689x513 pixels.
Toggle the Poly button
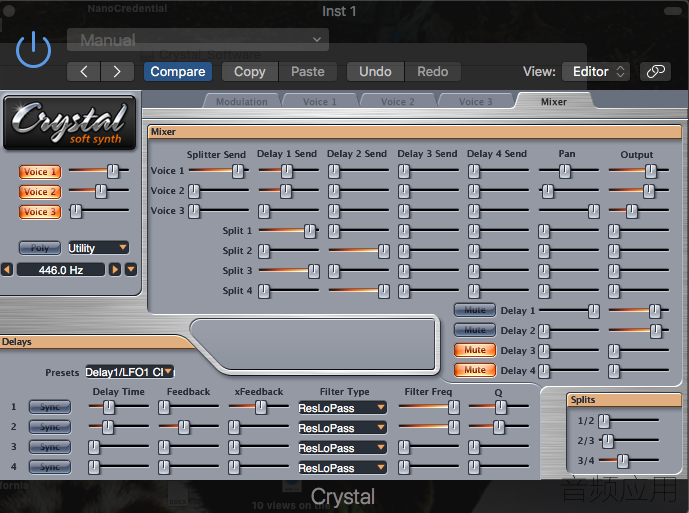[x=40, y=248]
